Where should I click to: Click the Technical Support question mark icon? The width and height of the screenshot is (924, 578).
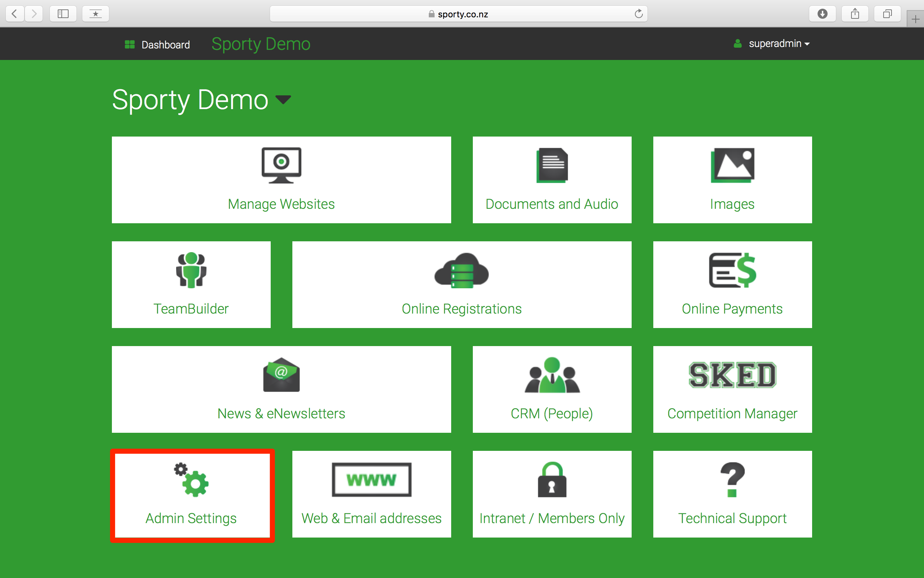pyautogui.click(x=732, y=479)
